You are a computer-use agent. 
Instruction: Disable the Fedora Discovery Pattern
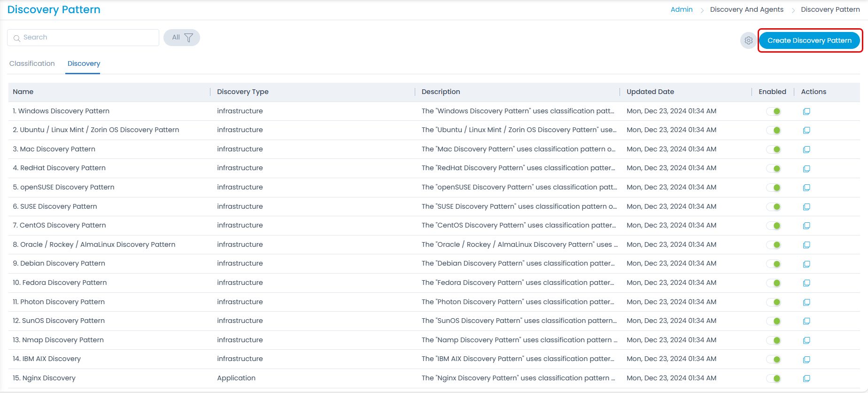tap(774, 283)
